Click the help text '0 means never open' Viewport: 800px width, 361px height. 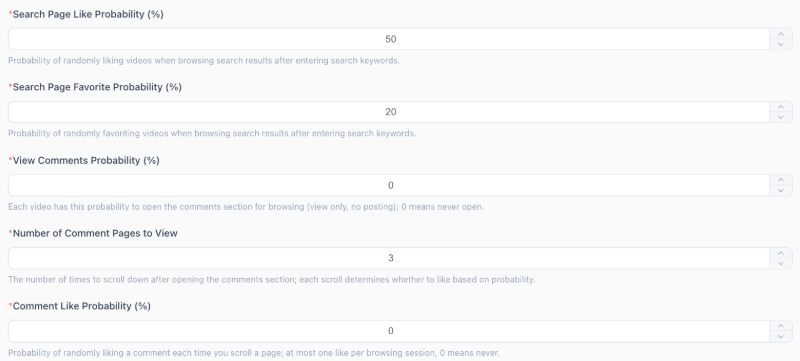[442, 207]
